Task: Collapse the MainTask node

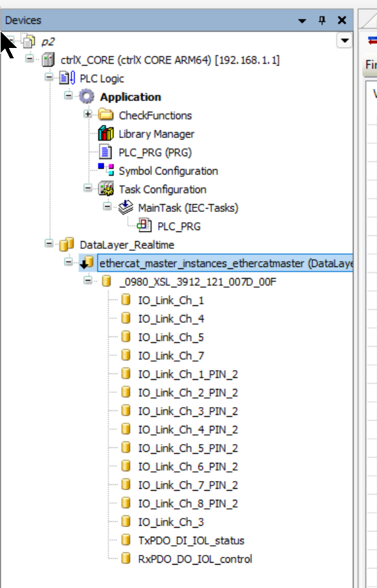Action: click(107, 206)
